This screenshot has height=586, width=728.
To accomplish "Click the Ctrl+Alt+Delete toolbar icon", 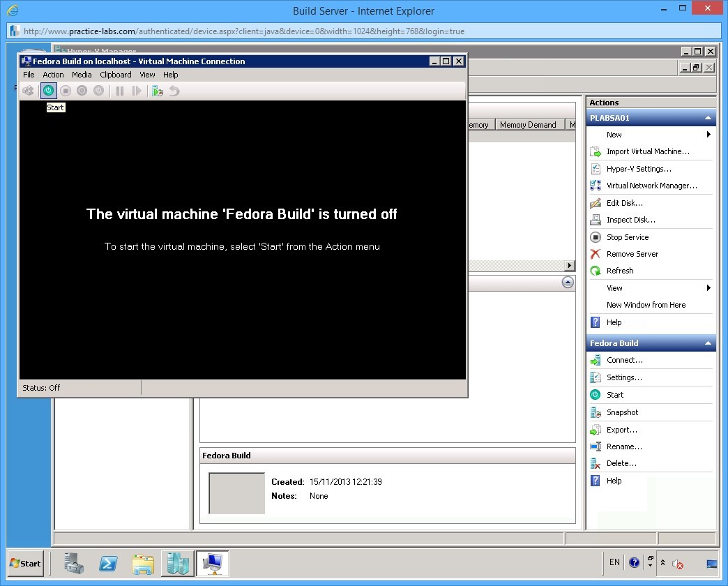I will 28,90.
